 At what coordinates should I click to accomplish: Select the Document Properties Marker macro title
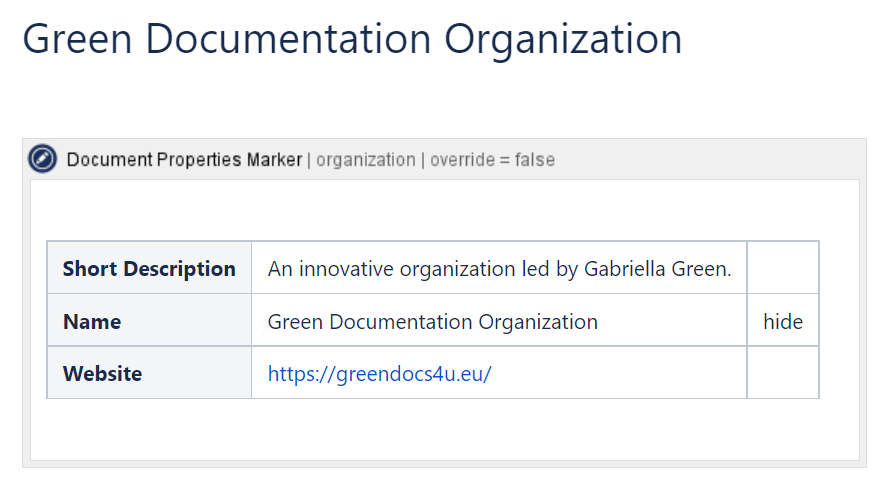[184, 160]
